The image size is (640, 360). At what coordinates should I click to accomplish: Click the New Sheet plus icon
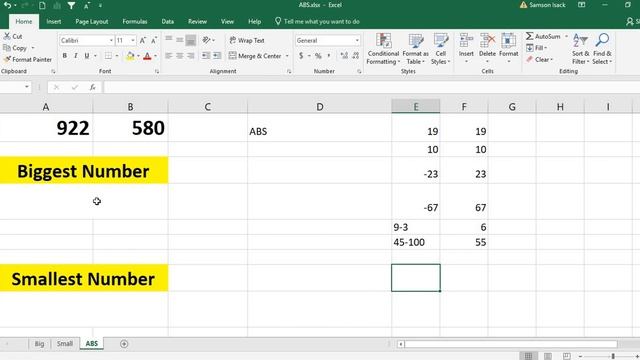[124, 344]
